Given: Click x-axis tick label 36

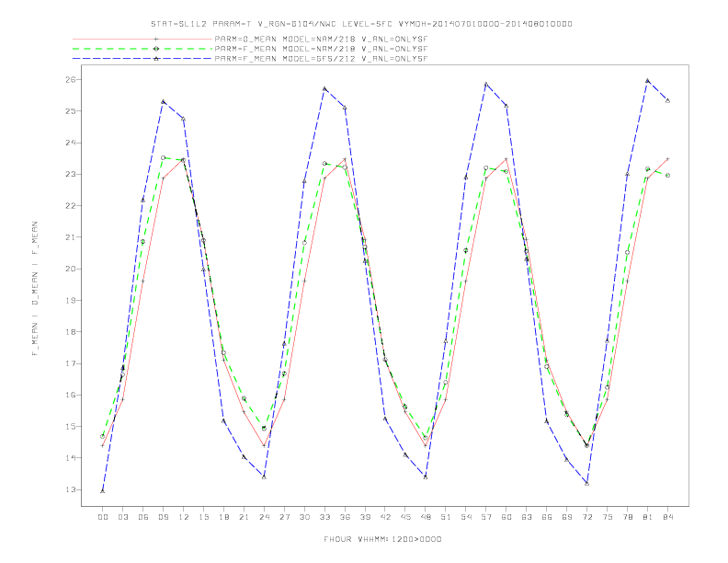Looking at the screenshot, I should click(345, 517).
